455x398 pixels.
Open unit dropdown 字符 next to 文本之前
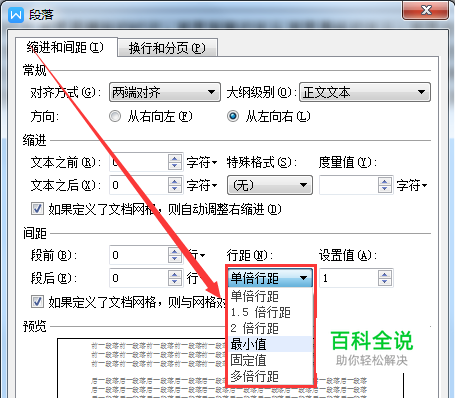point(202,163)
